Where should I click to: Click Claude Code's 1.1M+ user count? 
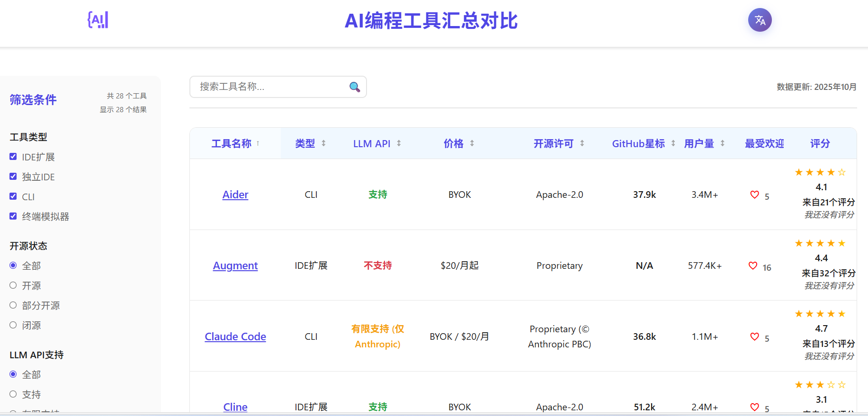[705, 336]
